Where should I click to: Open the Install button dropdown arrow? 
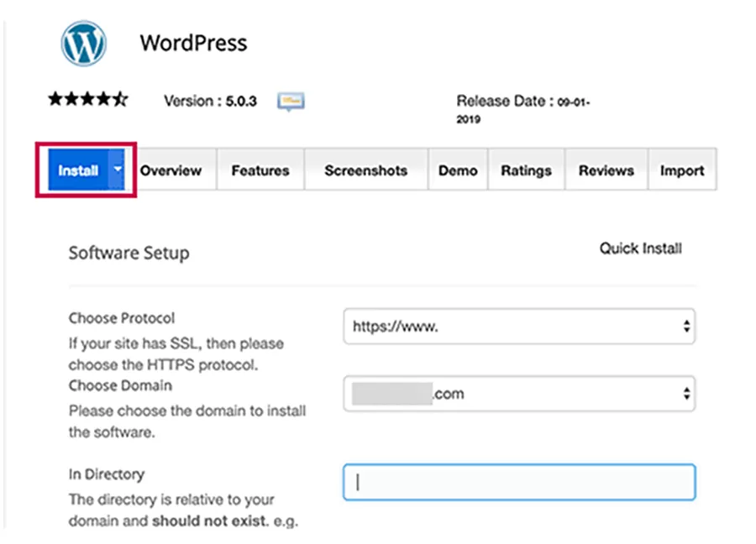click(x=117, y=170)
